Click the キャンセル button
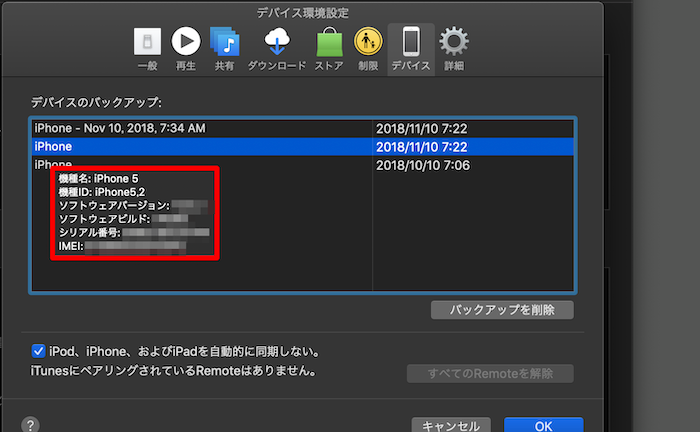This screenshot has width=700, height=432. (x=451, y=425)
